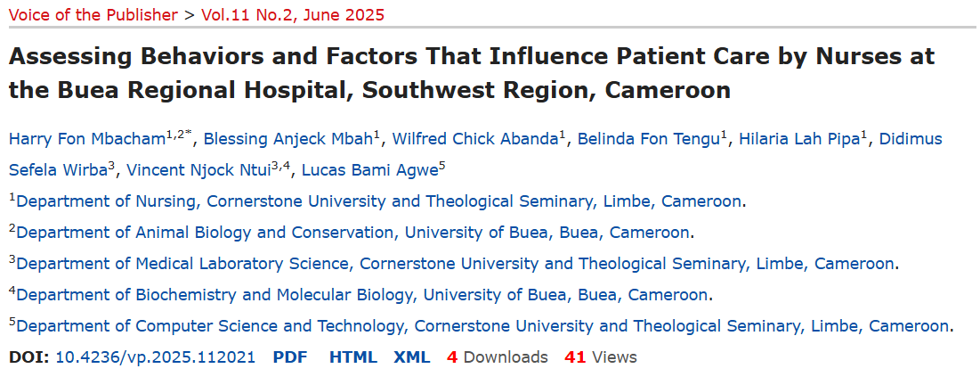Open the Vol.11 No.2, June 2025 issue
Image resolution: width=980 pixels, height=385 pixels.
click(293, 15)
